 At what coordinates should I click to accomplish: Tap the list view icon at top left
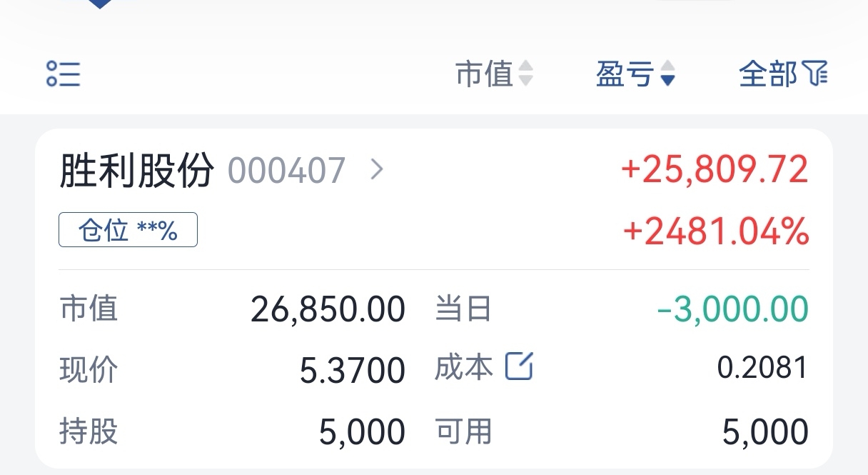tap(63, 74)
